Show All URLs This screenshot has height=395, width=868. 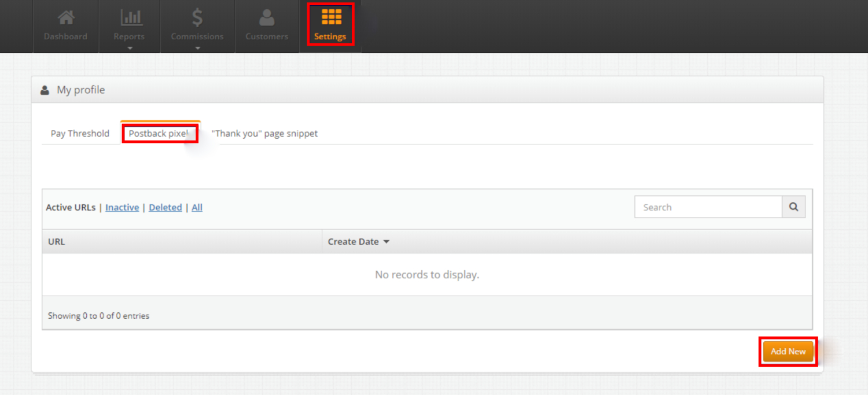197,207
